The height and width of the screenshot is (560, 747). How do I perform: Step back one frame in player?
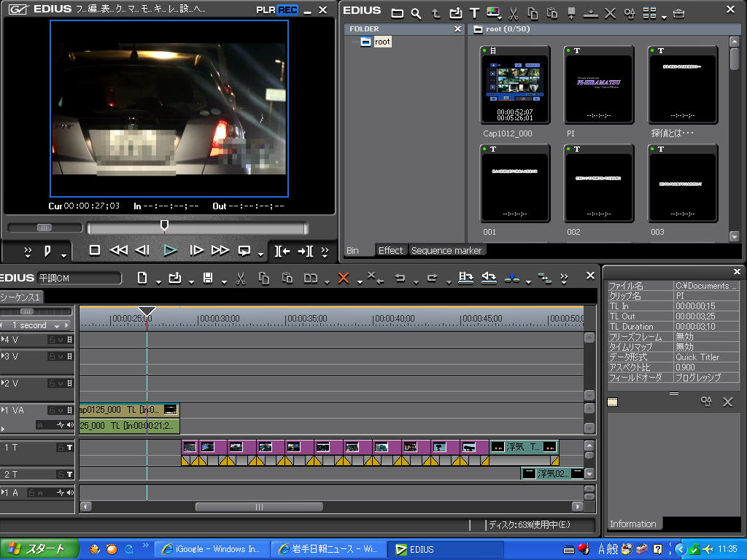tap(142, 250)
